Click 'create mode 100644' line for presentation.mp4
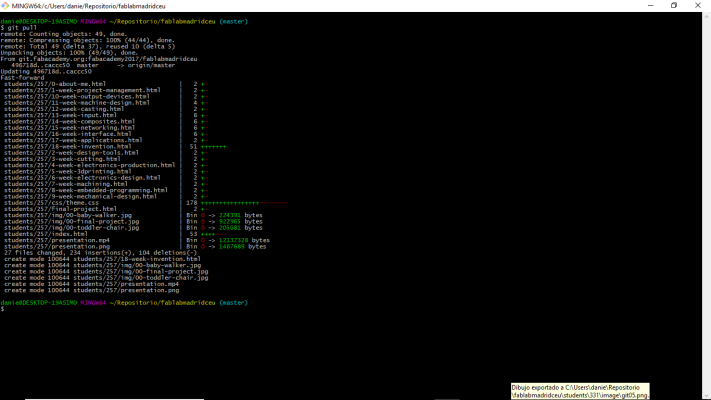Image resolution: width=711 pixels, height=400 pixels. 92,284
